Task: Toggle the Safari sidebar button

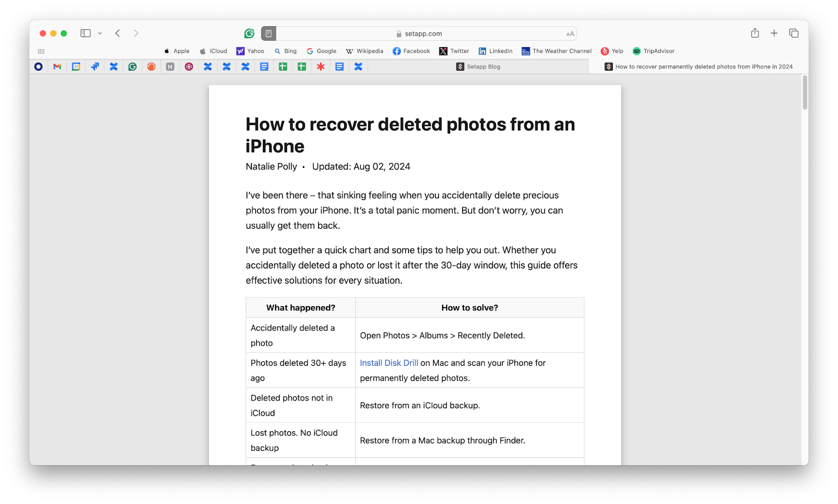Action: tap(85, 33)
